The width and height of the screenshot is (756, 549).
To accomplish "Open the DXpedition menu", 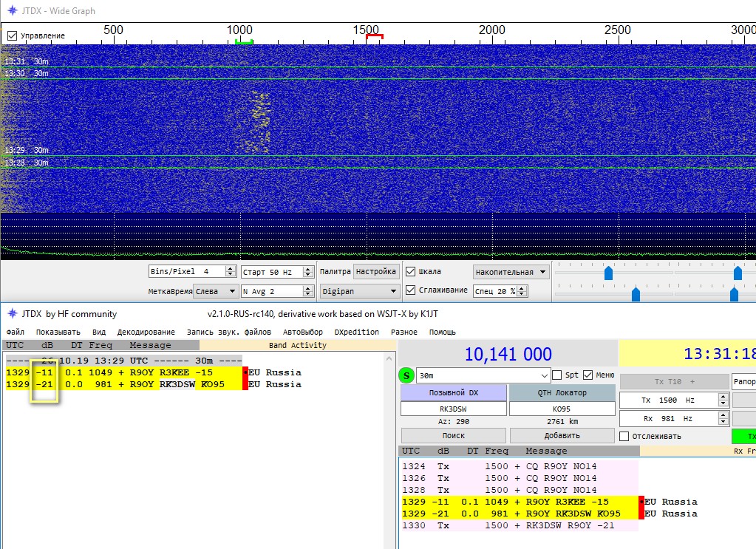I will (x=358, y=332).
